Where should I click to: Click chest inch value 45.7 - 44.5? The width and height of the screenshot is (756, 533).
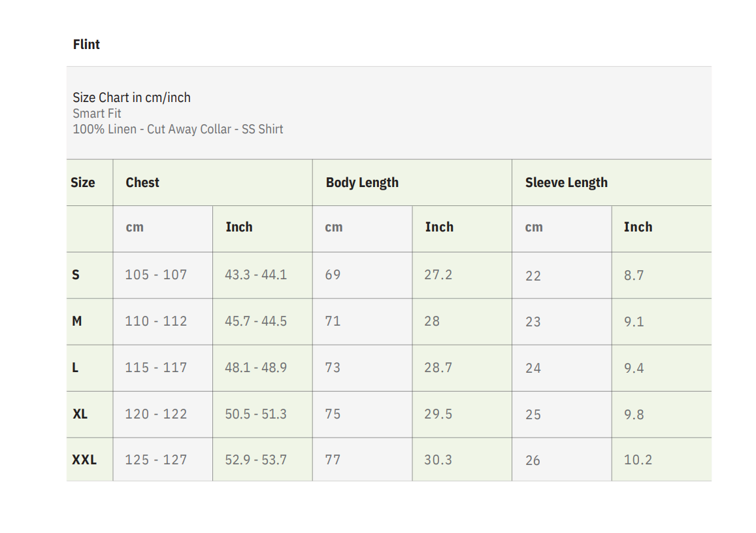[255, 321]
